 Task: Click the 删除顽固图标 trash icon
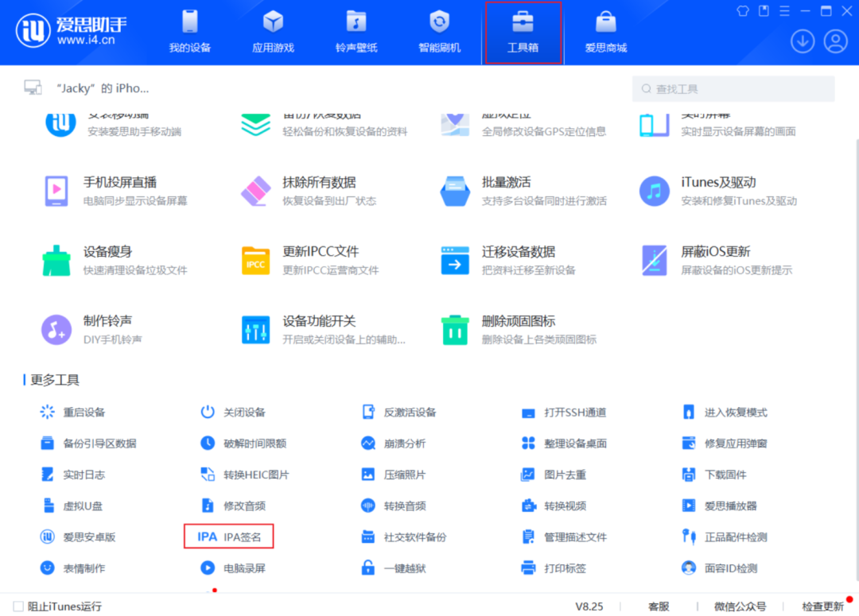click(455, 330)
